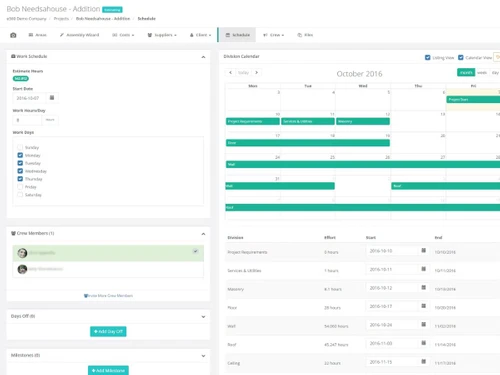
Task: Click the Floor event bar on calendar
Action: [308, 143]
